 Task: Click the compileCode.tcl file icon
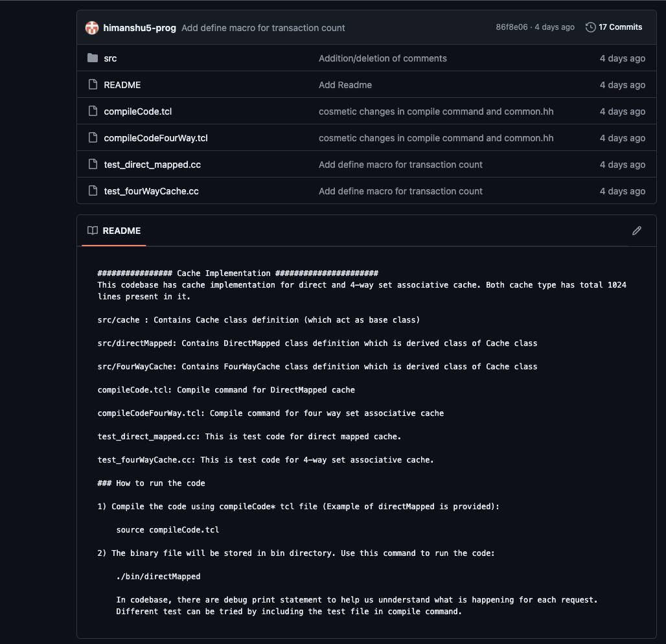(93, 111)
